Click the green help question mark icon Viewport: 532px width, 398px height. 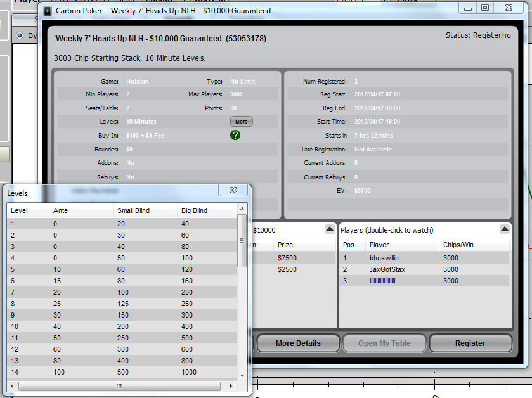(235, 135)
